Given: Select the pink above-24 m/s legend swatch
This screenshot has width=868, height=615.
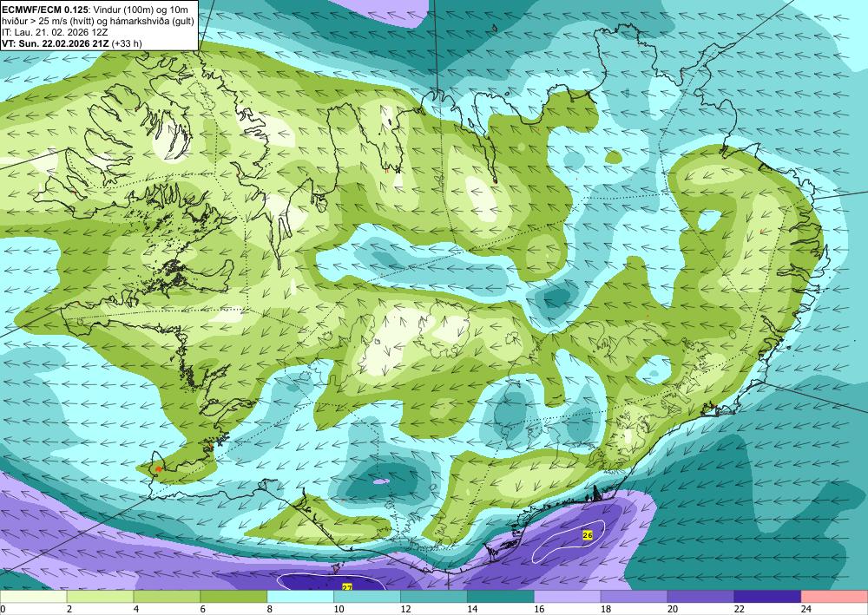Looking at the screenshot, I should tap(834, 597).
